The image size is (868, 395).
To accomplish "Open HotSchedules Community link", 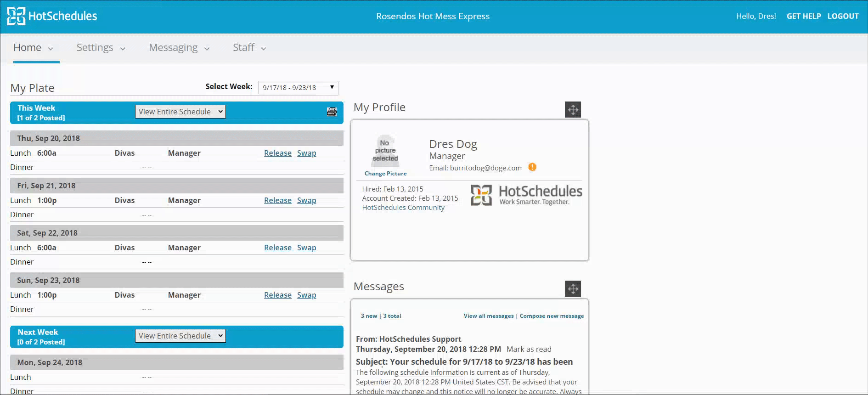I will tap(403, 208).
